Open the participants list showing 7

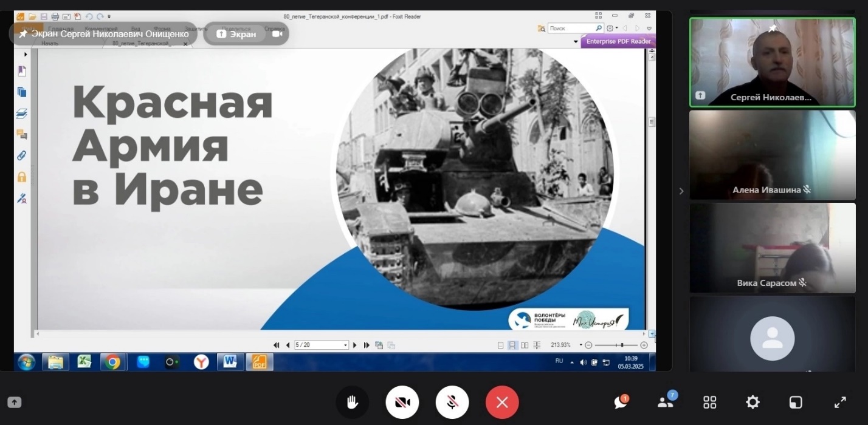pos(666,401)
